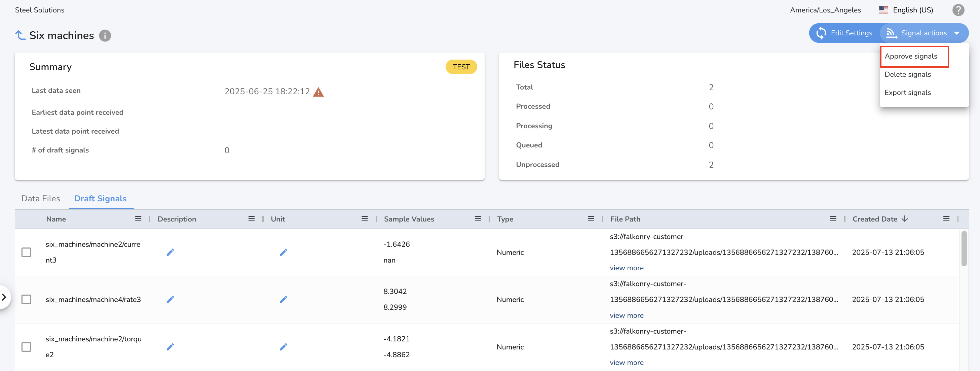This screenshot has height=371, width=980.
Task: Click the sample value -1.6426
Action: 397,244
